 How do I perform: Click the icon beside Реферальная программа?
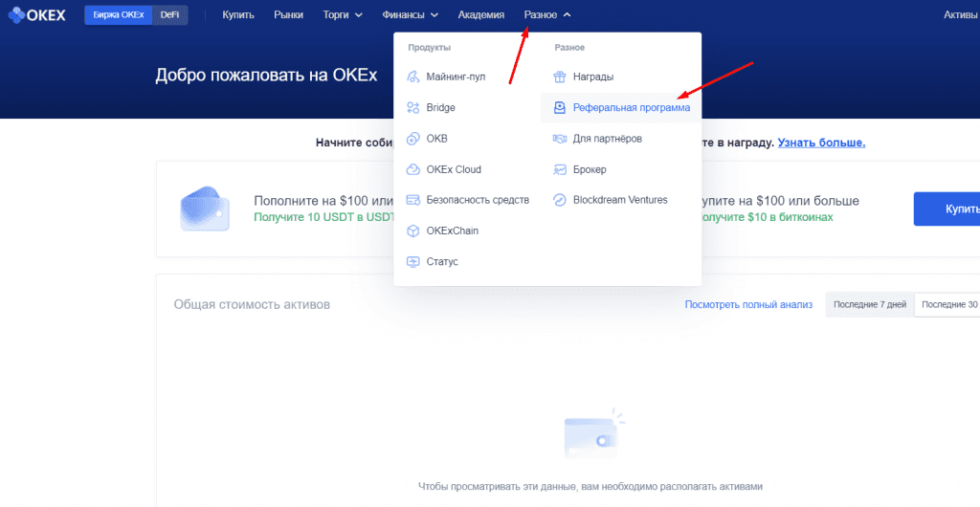click(x=559, y=108)
